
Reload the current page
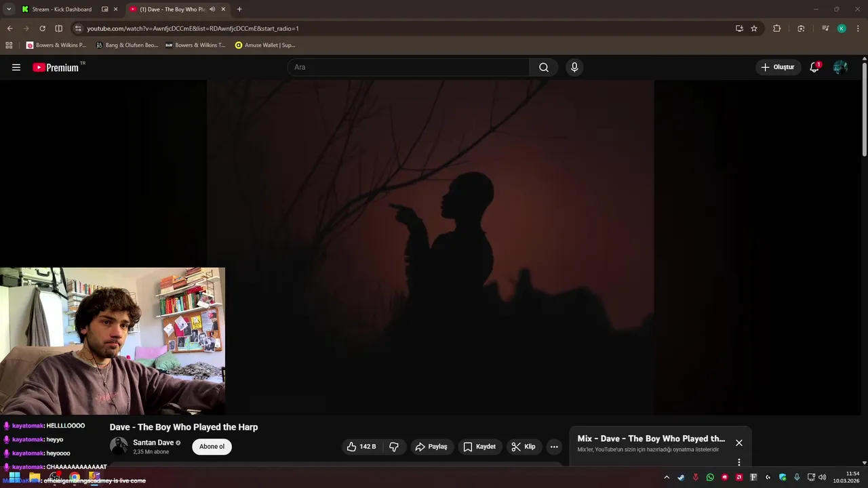pos(42,28)
